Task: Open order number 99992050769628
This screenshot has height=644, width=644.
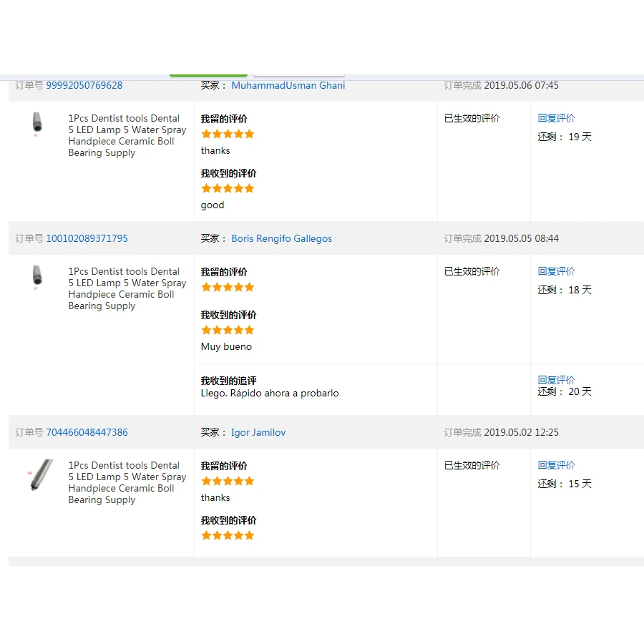Action: pyautogui.click(x=84, y=85)
